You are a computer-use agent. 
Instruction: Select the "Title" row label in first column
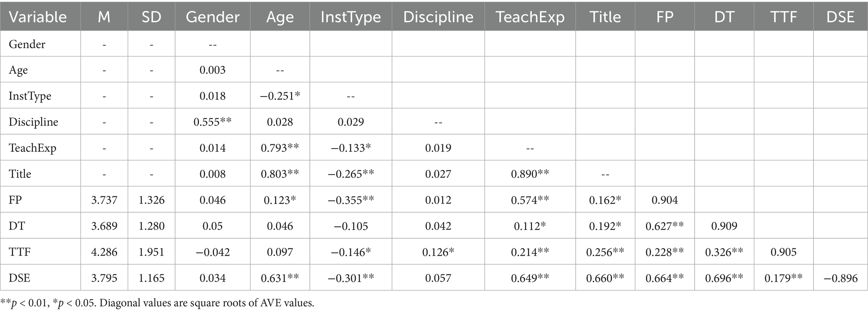coord(20,174)
